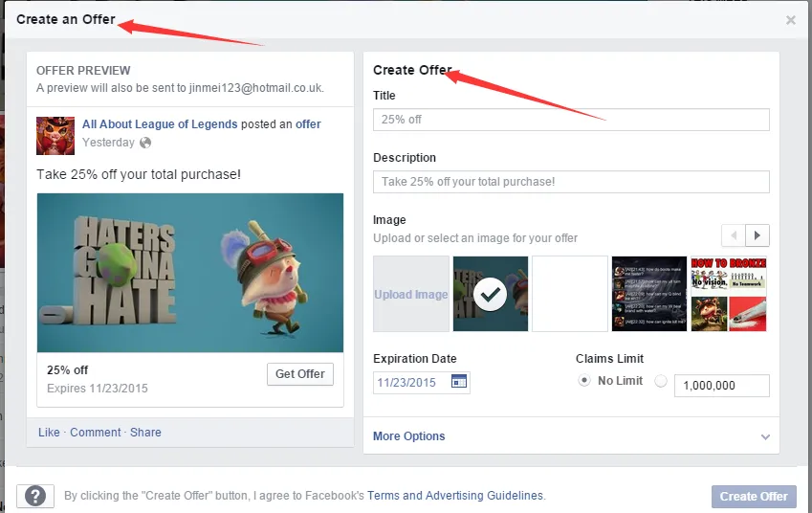812x513 pixels.
Task: Select the blank white image thumbnail
Action: [570, 294]
